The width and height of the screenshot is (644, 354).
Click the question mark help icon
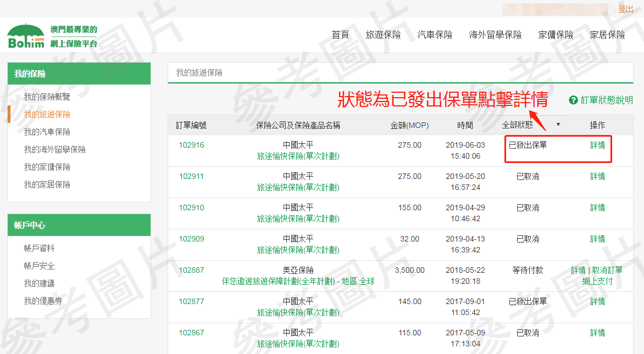(573, 100)
